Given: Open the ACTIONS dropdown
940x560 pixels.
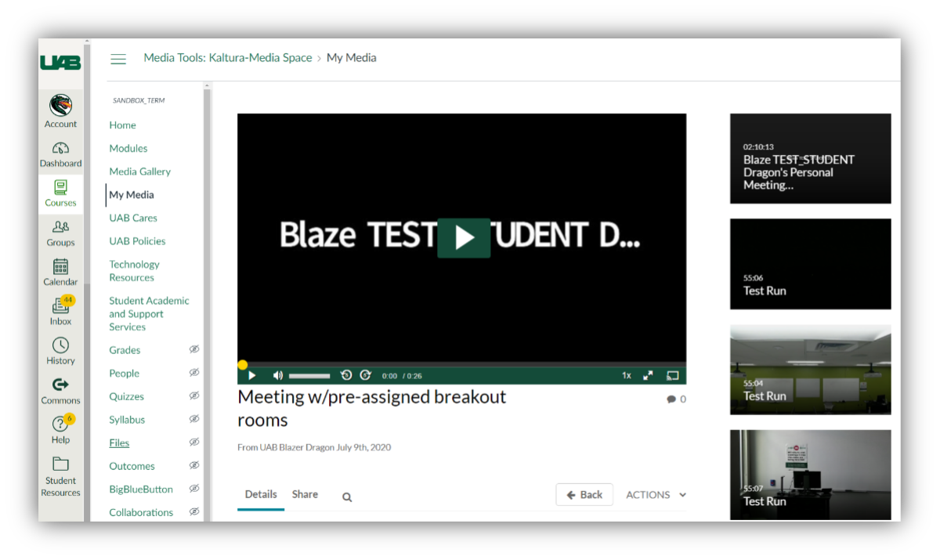Looking at the screenshot, I should tap(655, 494).
